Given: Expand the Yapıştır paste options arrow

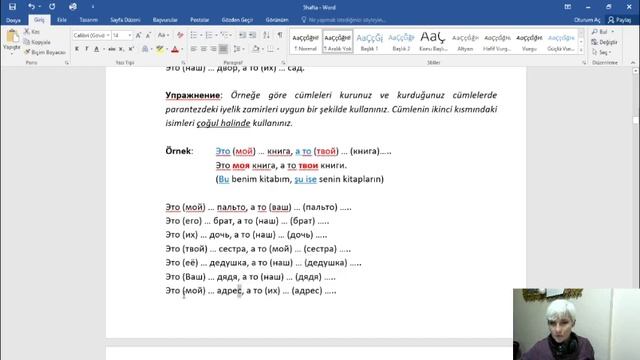Looking at the screenshot, I should point(11,53).
